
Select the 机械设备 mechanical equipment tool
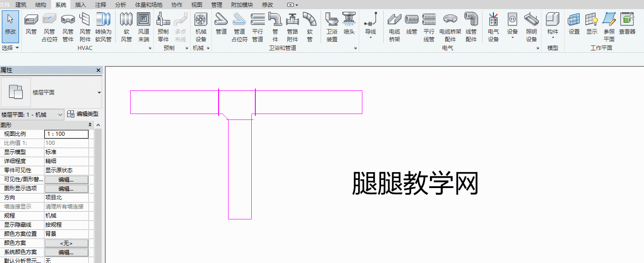201,27
